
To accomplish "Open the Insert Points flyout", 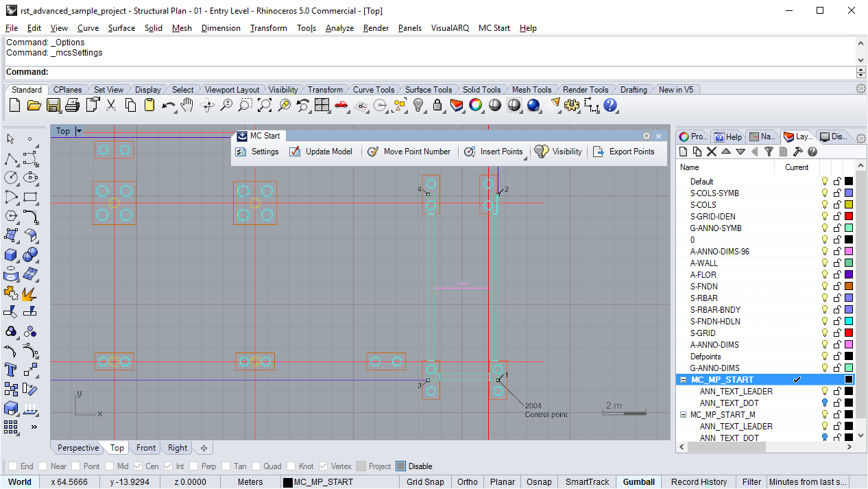I will (x=526, y=157).
